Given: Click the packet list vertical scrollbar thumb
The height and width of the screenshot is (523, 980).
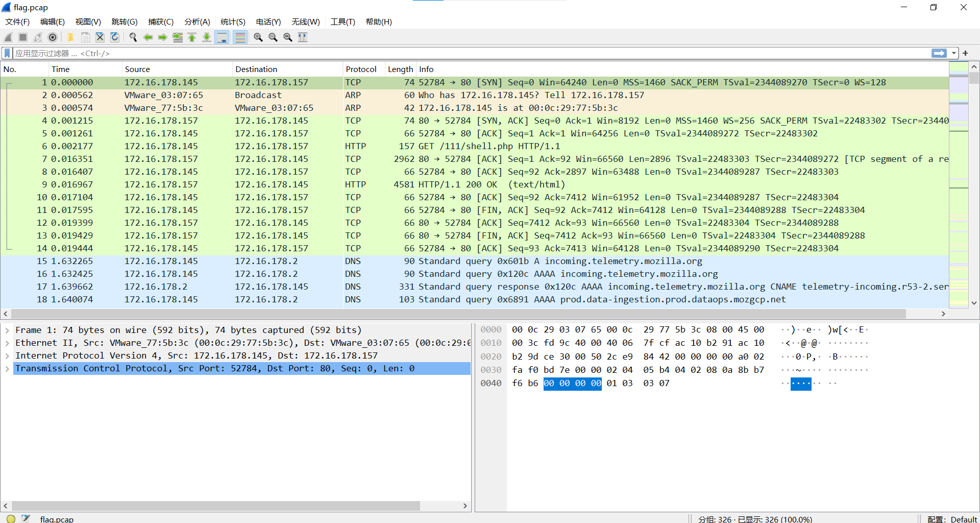Looking at the screenshot, I should [974, 78].
